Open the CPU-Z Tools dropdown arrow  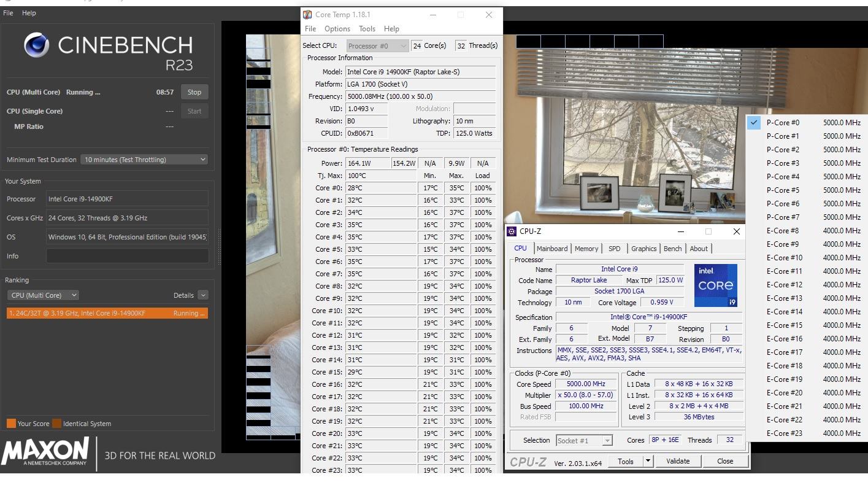647,461
